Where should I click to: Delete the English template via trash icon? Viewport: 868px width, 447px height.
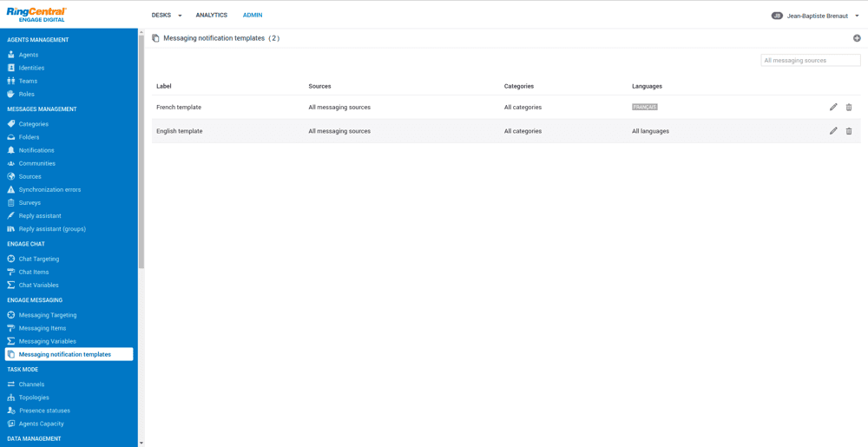click(x=849, y=131)
